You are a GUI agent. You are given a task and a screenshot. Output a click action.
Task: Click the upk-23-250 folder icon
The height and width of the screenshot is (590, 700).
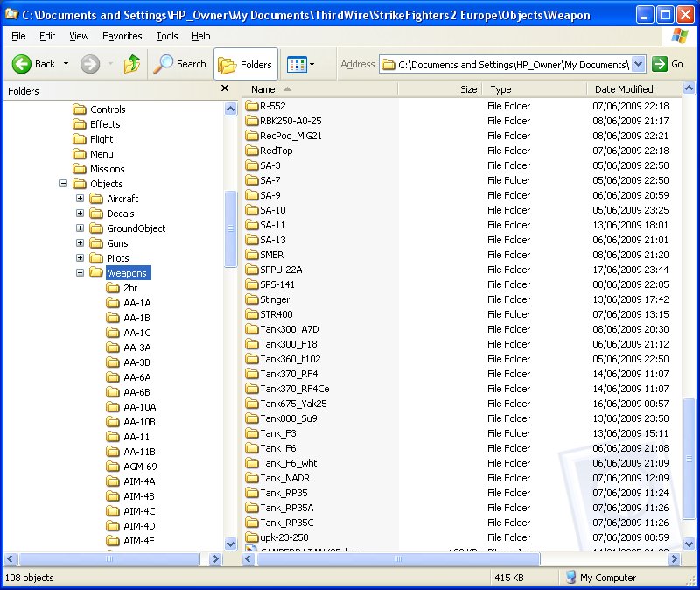252,537
